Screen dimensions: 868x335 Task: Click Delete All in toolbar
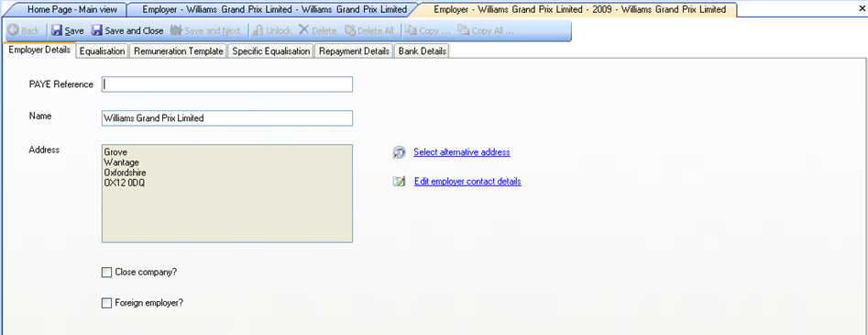(368, 30)
